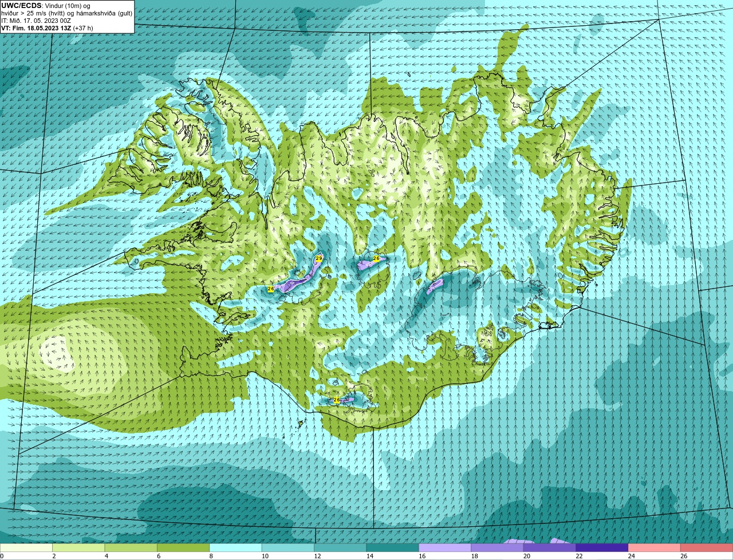Click the 16 tick label on the color scale

[x=421, y=556]
